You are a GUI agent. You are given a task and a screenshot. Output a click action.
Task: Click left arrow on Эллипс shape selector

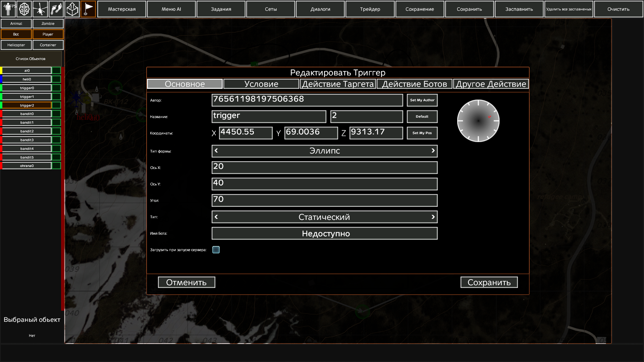pyautogui.click(x=216, y=151)
